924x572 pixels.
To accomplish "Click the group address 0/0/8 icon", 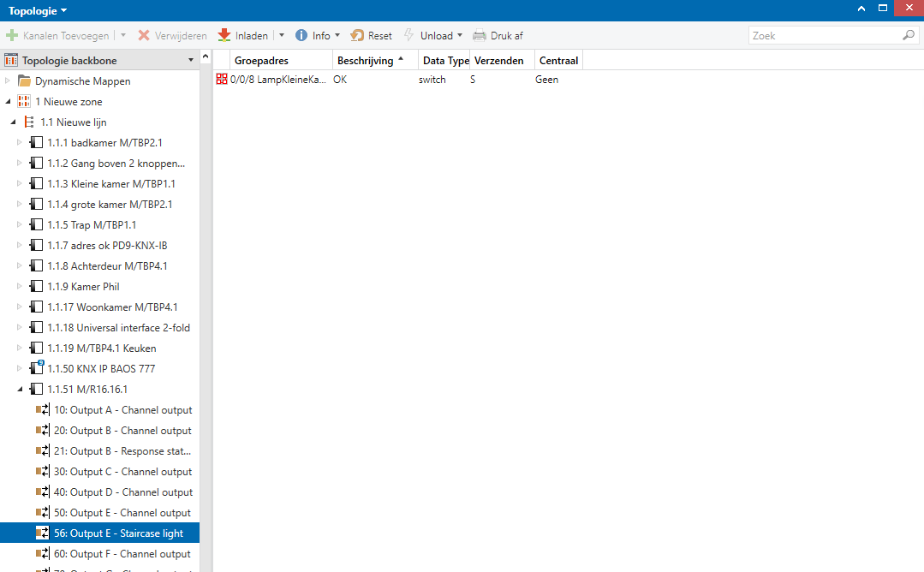I will [x=222, y=80].
